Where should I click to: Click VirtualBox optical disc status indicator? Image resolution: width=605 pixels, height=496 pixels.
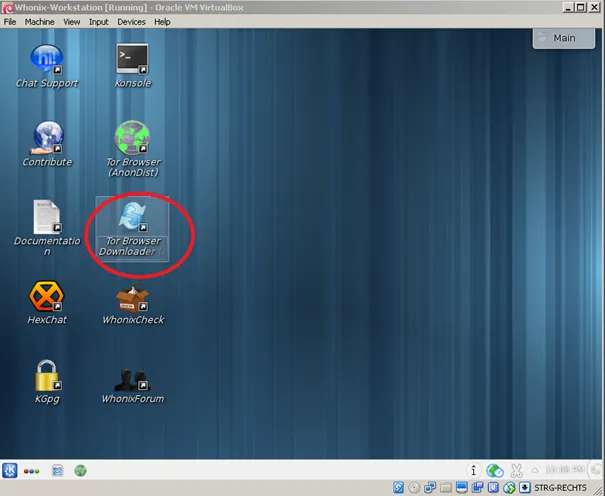point(414,488)
